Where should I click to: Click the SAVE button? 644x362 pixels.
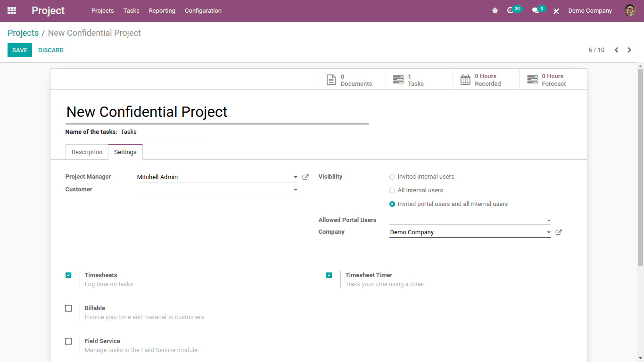pos(20,50)
